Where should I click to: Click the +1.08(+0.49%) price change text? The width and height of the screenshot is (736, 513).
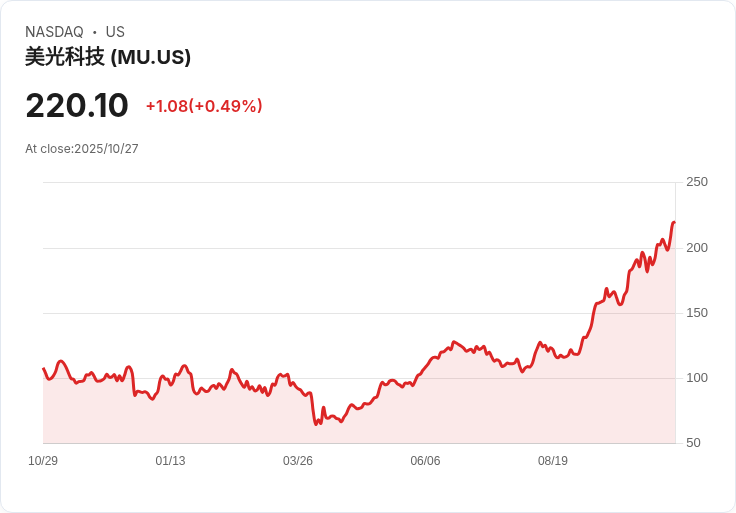click(x=204, y=106)
